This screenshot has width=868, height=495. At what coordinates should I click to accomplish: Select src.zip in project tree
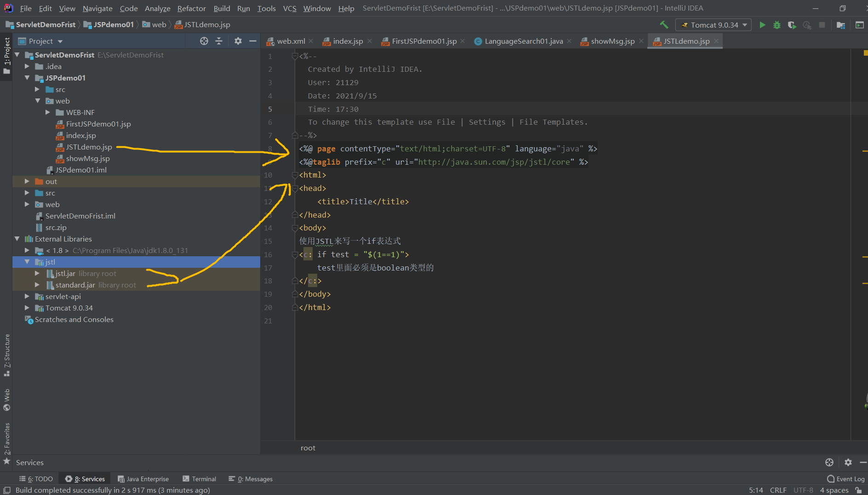click(56, 227)
